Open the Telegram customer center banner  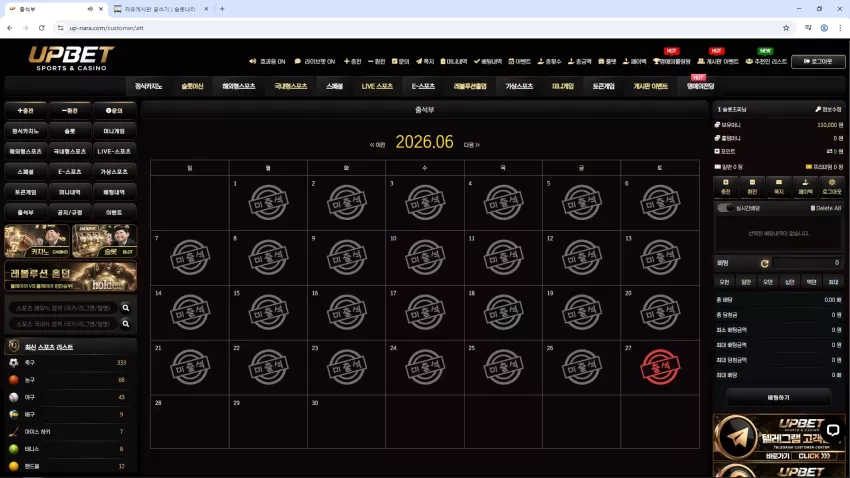pos(779,437)
